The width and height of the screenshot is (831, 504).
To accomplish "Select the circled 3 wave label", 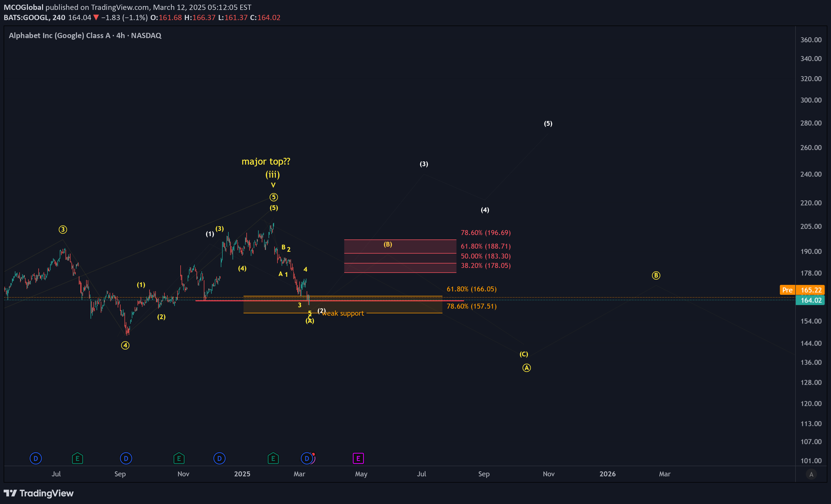I will point(63,230).
